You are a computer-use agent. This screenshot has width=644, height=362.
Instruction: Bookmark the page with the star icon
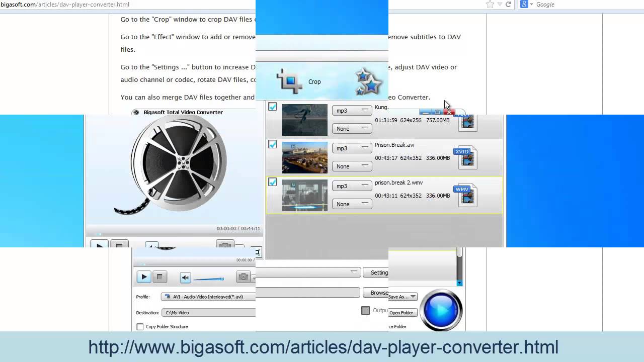[x=490, y=4]
